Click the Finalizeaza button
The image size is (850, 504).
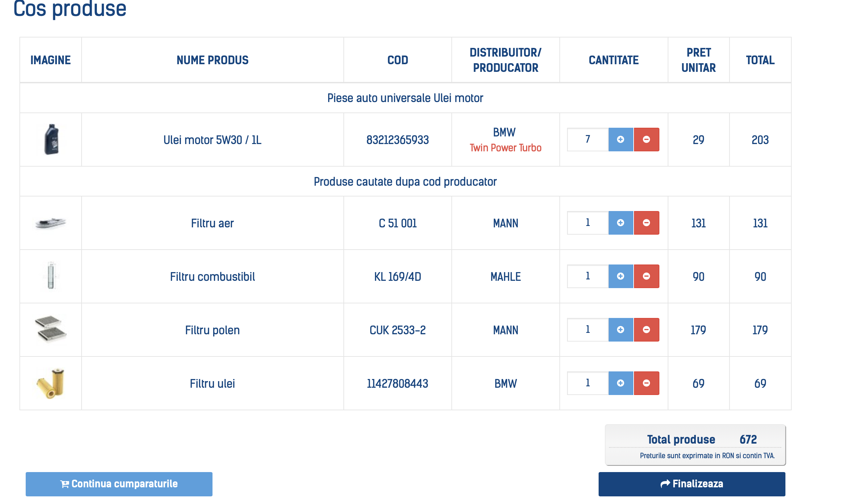pyautogui.click(x=692, y=484)
